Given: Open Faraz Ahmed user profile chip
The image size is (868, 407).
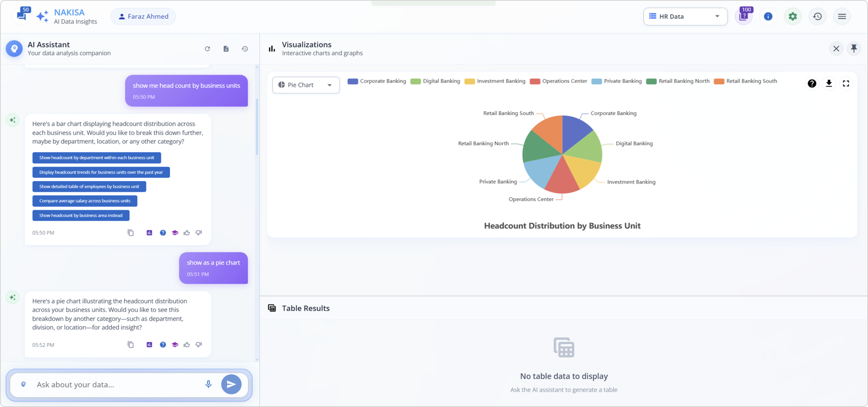Looking at the screenshot, I should click(x=143, y=16).
